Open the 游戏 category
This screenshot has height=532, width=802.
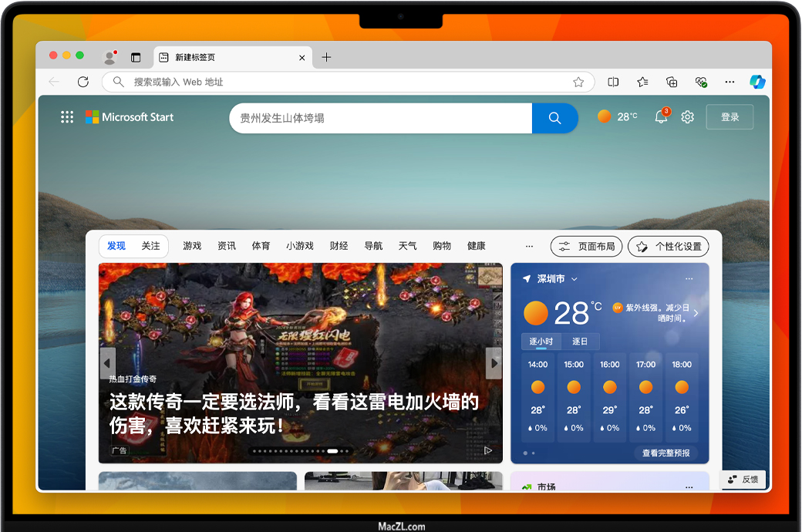[192, 246]
